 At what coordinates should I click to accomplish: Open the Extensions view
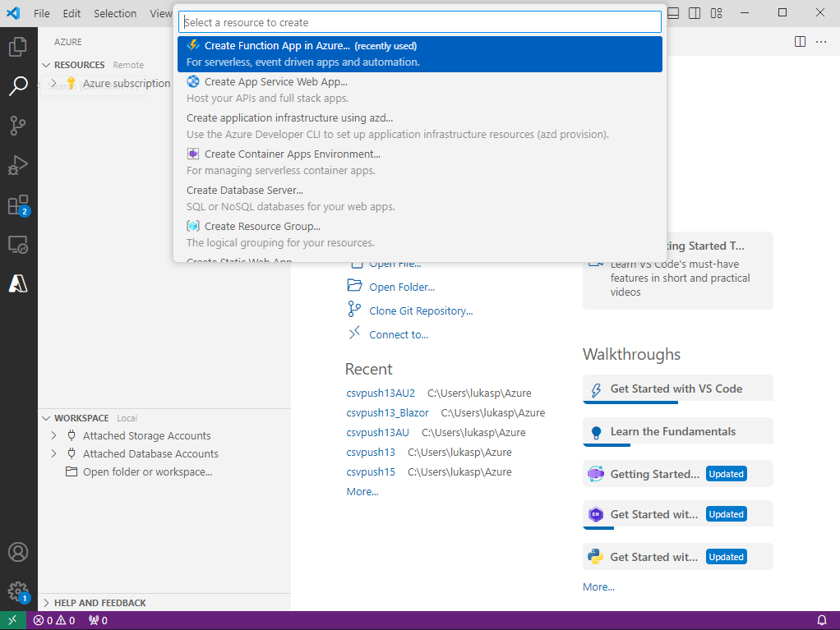click(18, 205)
